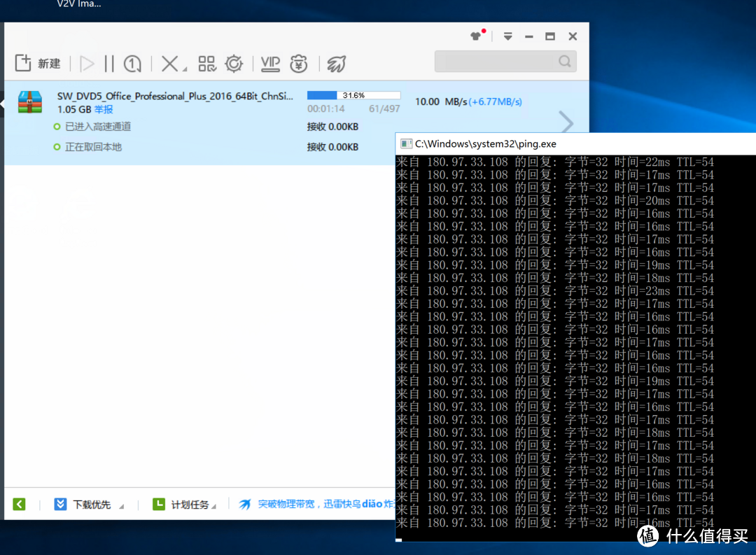Maximize the Thunder download window
Screen dimensions: 756x555
click(550, 36)
